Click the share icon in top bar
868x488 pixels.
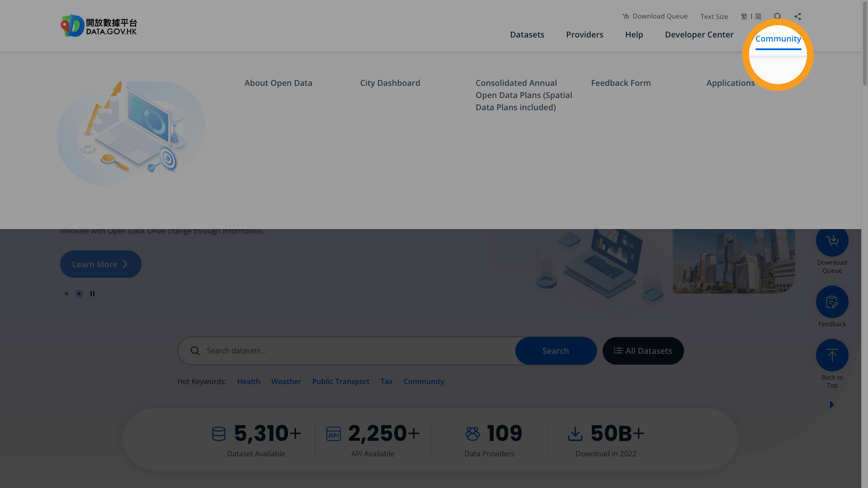[x=797, y=16]
